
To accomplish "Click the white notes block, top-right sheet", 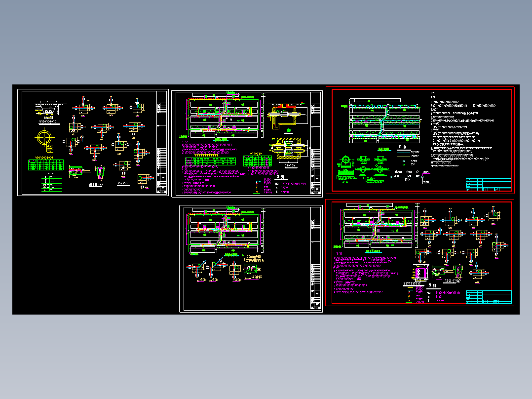I will (463, 130).
